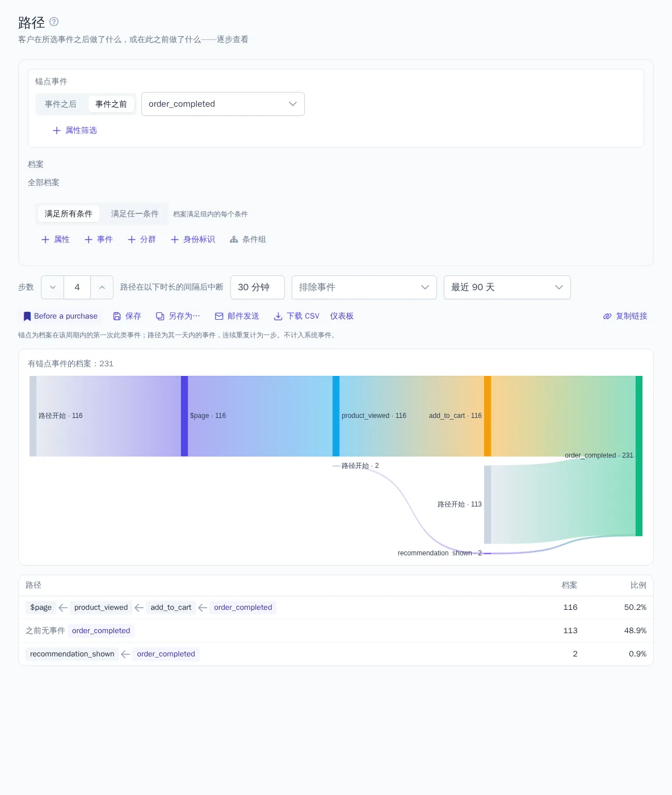Viewport: 672px width, 795px height.
Task: Click the blue product_viewed node bar
Action: pos(336,416)
